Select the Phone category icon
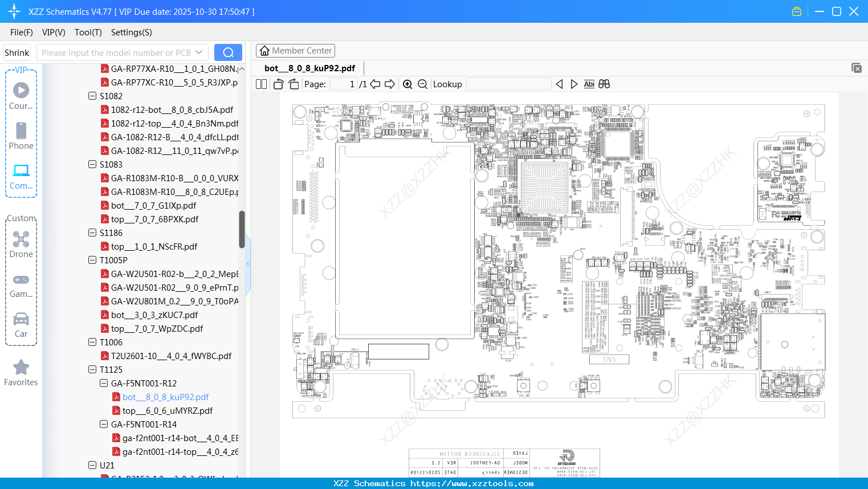Screen dimensions: 868x489 (x=21, y=136)
